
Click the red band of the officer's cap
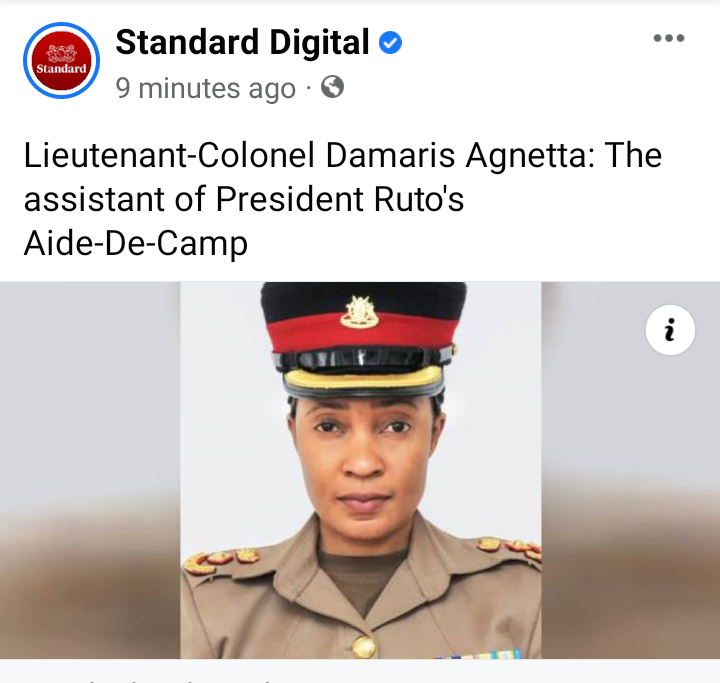362,331
